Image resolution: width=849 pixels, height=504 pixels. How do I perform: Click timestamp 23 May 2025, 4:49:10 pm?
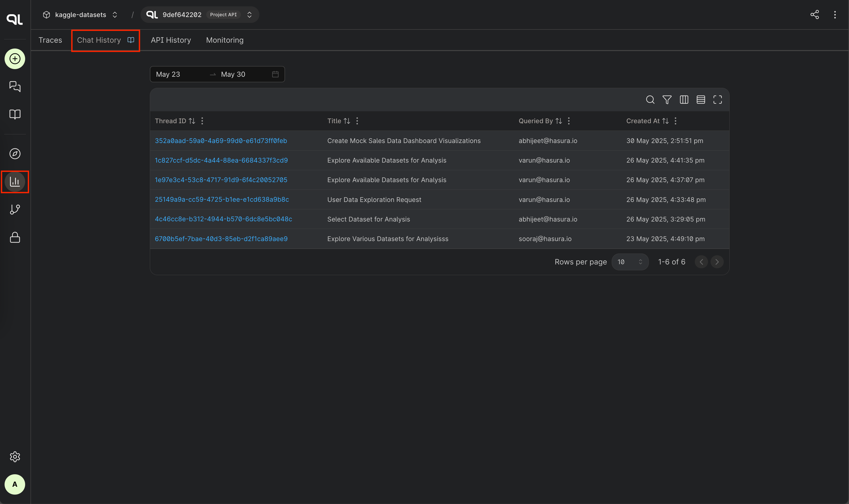665,239
